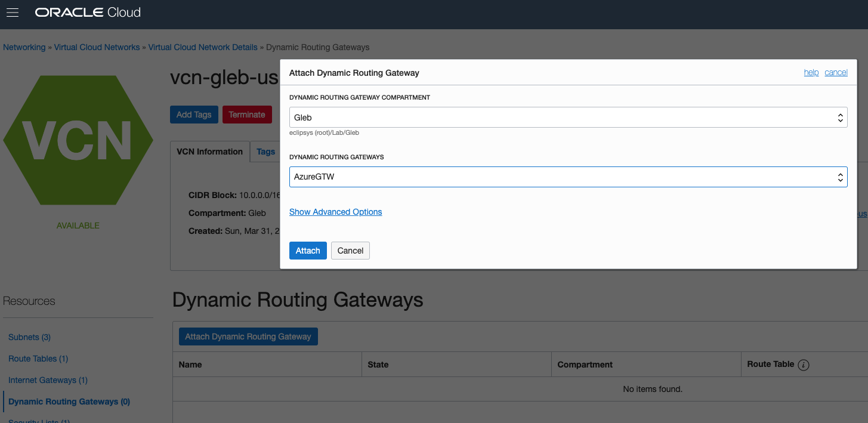
Task: Click the cancel link at dialog top
Action: click(836, 72)
